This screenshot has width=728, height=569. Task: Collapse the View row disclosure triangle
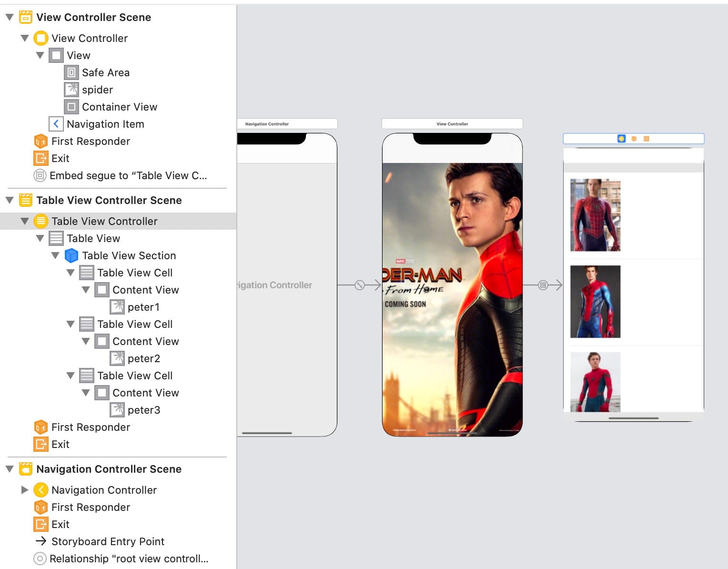[x=40, y=55]
